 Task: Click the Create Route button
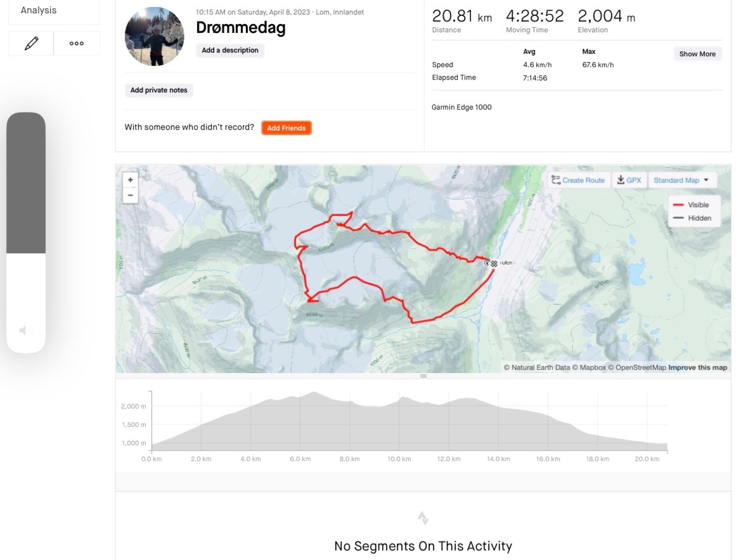pyautogui.click(x=579, y=180)
